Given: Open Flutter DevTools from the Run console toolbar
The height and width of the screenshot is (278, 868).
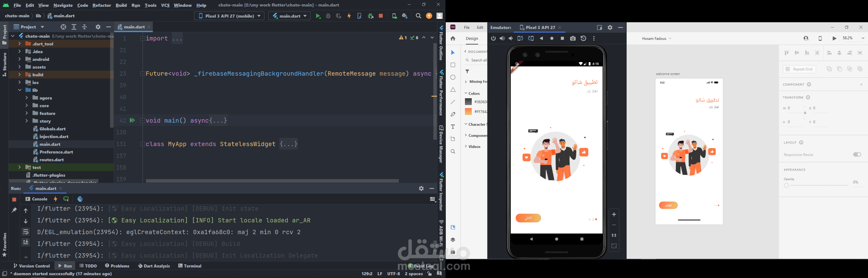Looking at the screenshot, I should pos(80,199).
